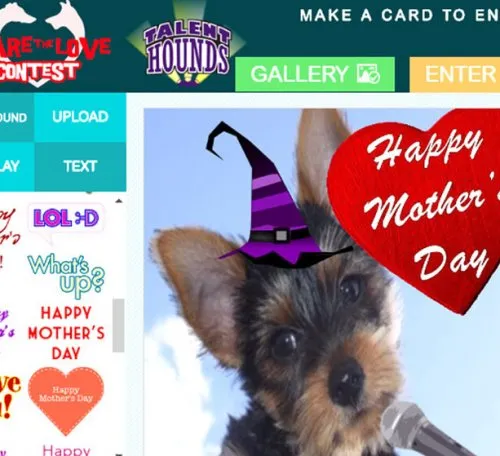
Task: Select the partially visible Love sticker at left
Action: 9,397
